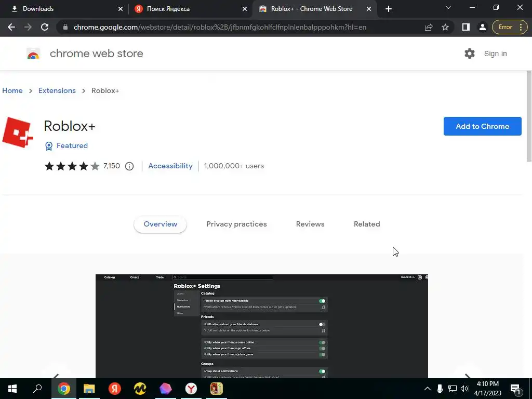Open the browser side panel

466,27
